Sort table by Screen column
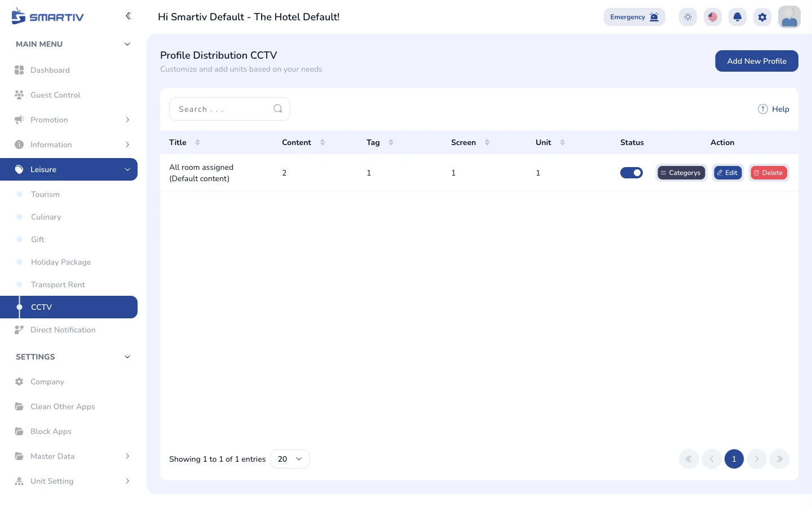The image size is (812, 508). (x=487, y=142)
